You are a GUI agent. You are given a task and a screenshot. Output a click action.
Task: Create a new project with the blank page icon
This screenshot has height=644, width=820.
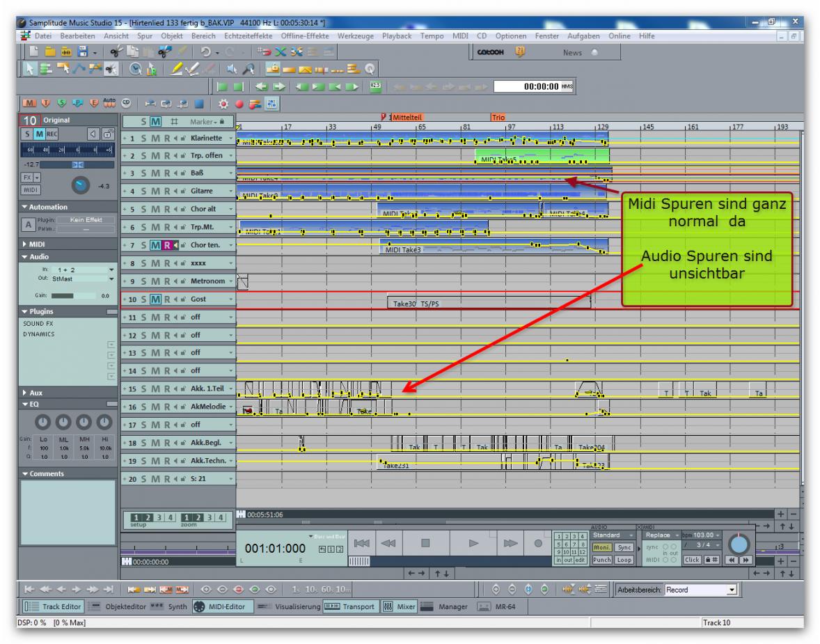tap(34, 52)
